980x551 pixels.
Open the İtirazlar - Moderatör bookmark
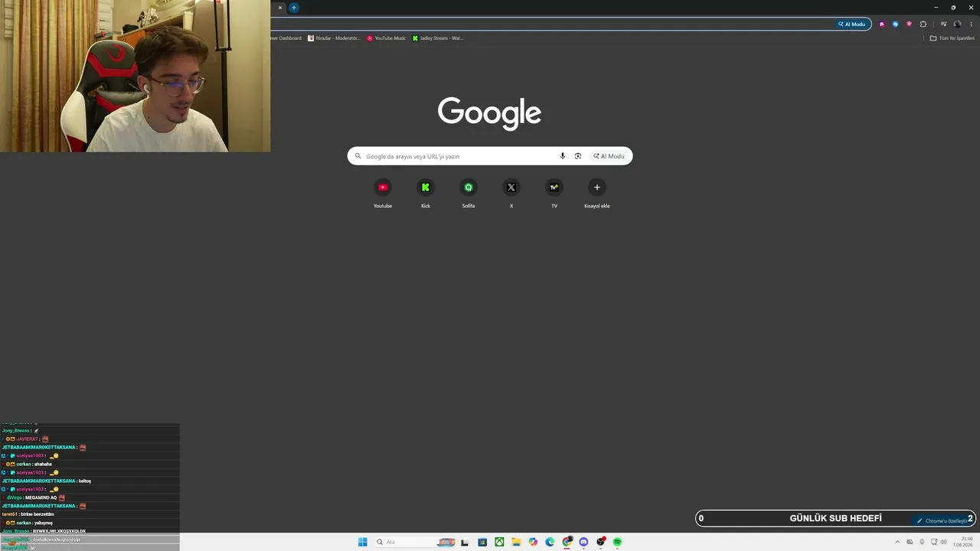point(334,38)
